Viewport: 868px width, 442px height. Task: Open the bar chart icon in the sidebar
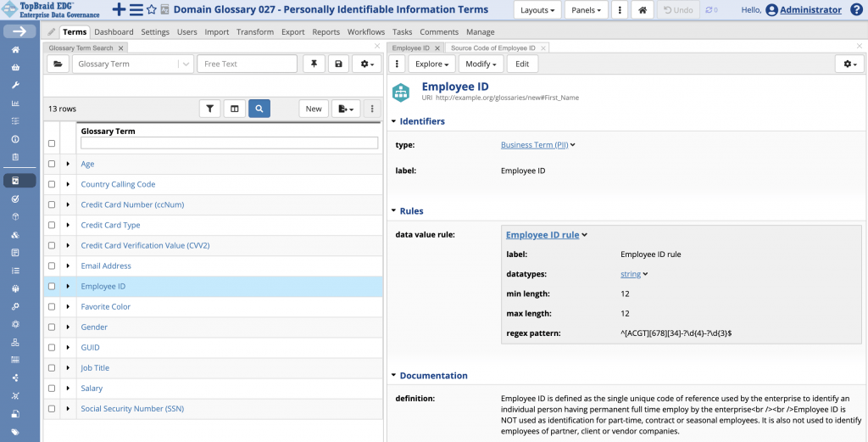tap(15, 103)
